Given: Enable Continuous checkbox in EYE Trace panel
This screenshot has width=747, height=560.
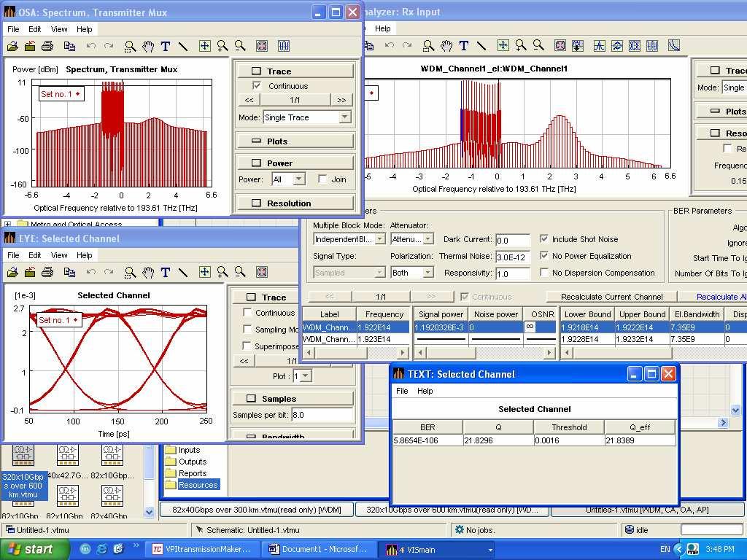Looking at the screenshot, I should [247, 312].
